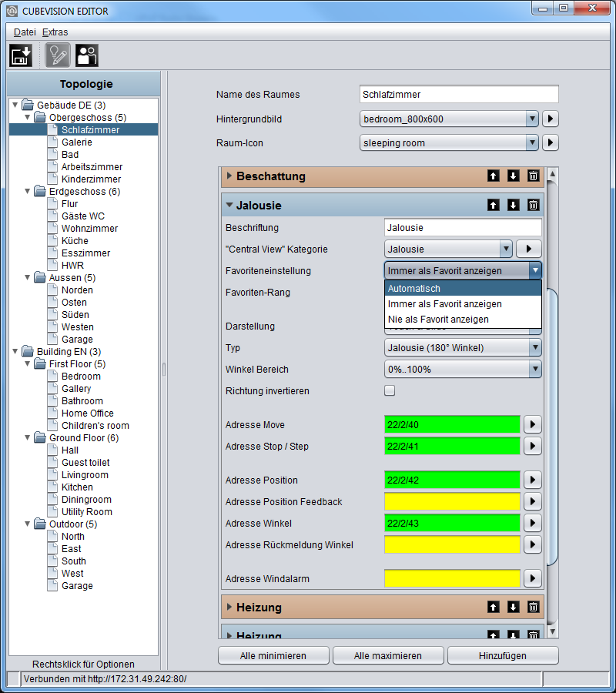Click the Alle maximieren button
The height and width of the screenshot is (693, 616).
click(388, 655)
